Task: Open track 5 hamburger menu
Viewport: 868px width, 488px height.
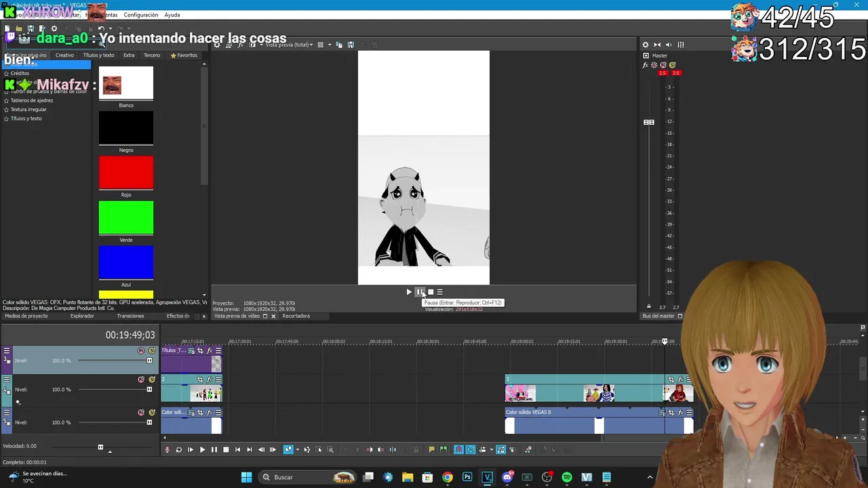Action: (x=7, y=412)
